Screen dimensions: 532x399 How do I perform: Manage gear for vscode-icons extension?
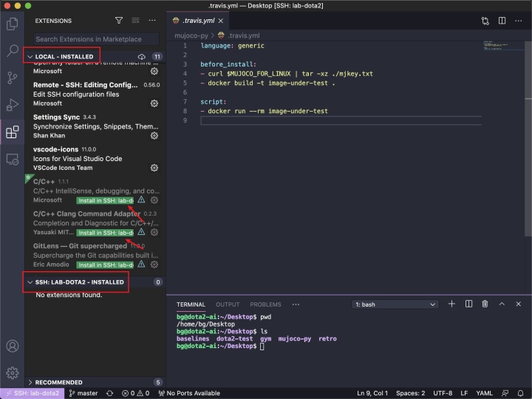tap(154, 168)
